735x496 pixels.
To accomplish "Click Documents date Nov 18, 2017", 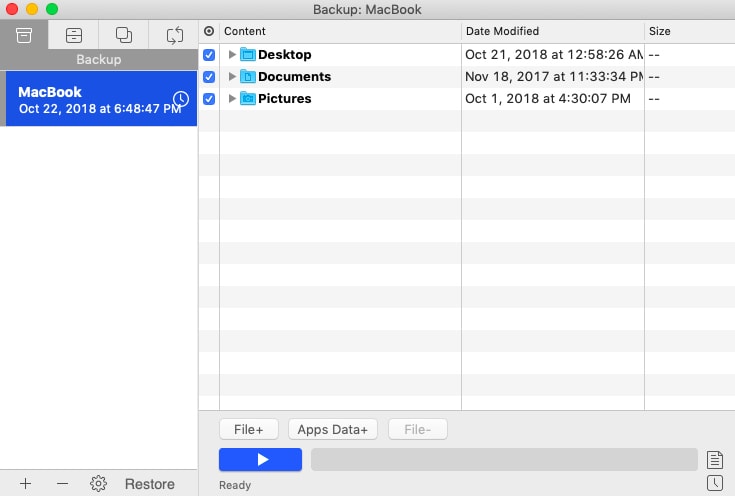I will [x=554, y=76].
